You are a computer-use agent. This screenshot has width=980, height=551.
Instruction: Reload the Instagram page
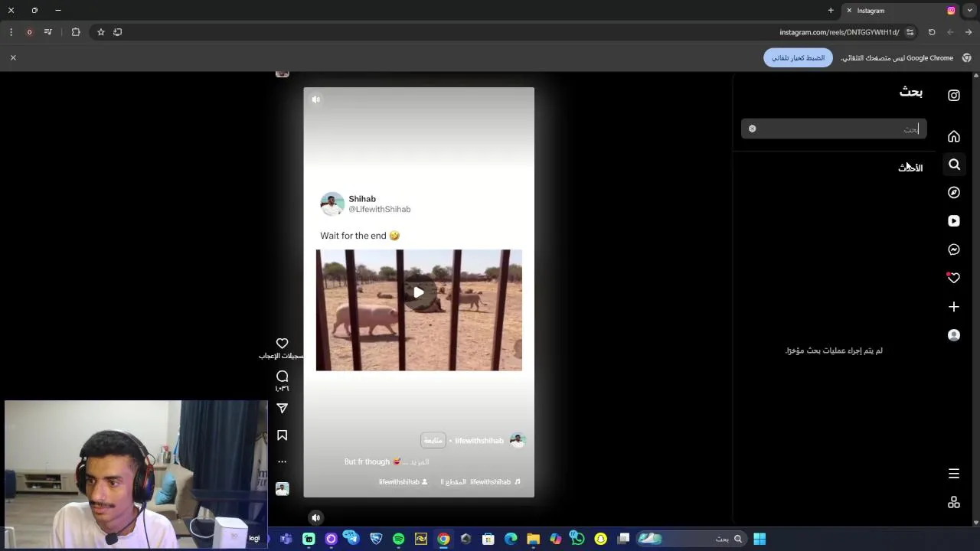tap(932, 32)
